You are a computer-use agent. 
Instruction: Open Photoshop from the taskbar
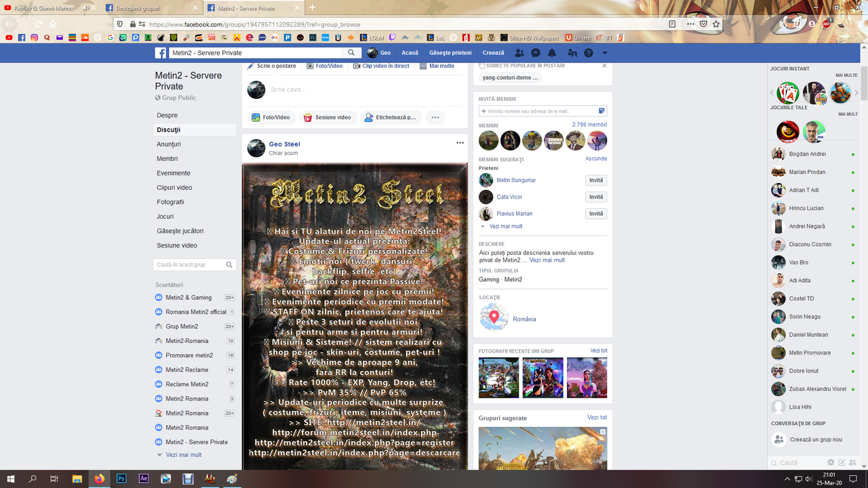[121, 479]
